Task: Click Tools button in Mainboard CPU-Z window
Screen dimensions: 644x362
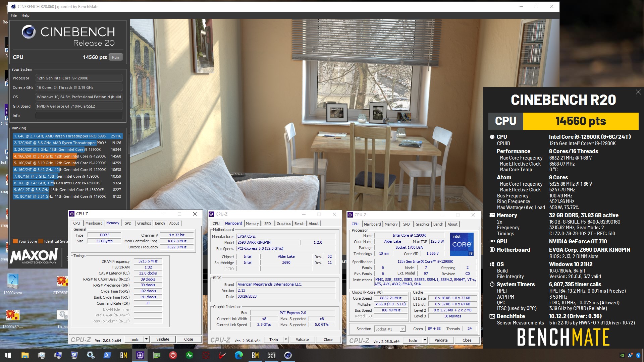Action: tap(274, 340)
